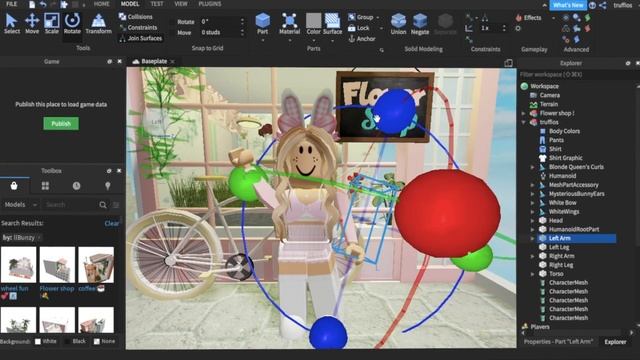The image size is (640, 360).
Task: Choose the Select tool
Action: pyautogui.click(x=11, y=24)
